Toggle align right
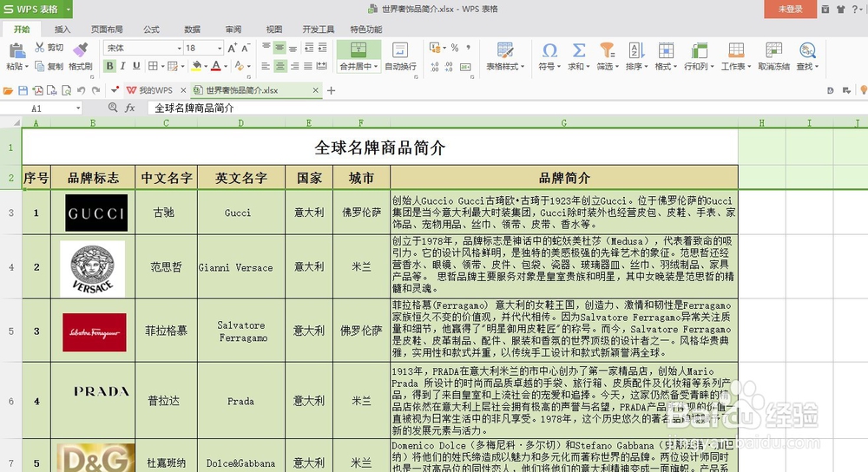The width and height of the screenshot is (868, 472). [x=294, y=66]
